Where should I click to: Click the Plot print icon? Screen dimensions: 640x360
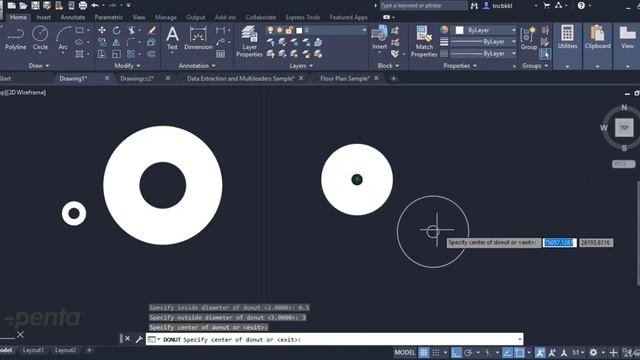pyautogui.click(x=83, y=5)
